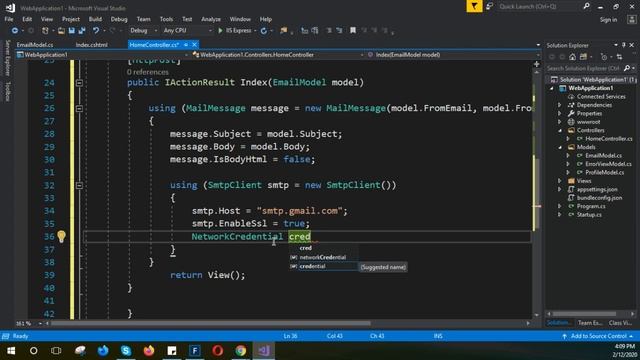Collapse the MailMessage using block at line 26
Viewport: 640px width, 360px height.
point(79,109)
